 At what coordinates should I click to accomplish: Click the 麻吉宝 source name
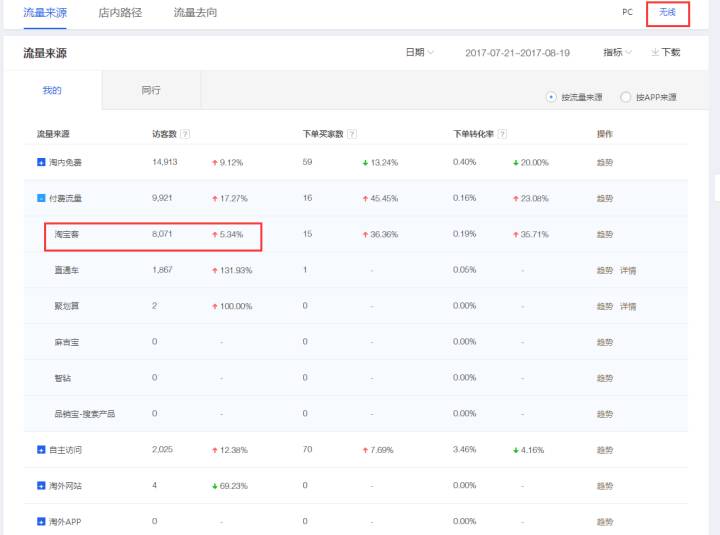pos(67,342)
